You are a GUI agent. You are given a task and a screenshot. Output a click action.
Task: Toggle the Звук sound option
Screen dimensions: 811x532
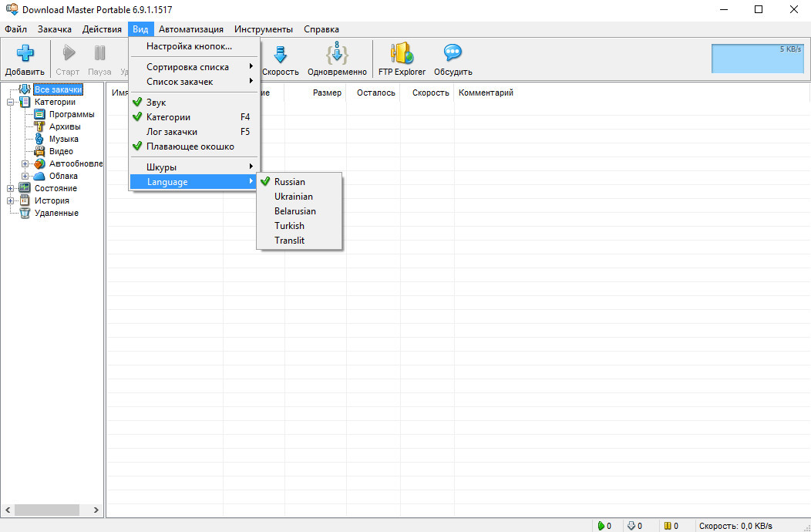point(156,103)
